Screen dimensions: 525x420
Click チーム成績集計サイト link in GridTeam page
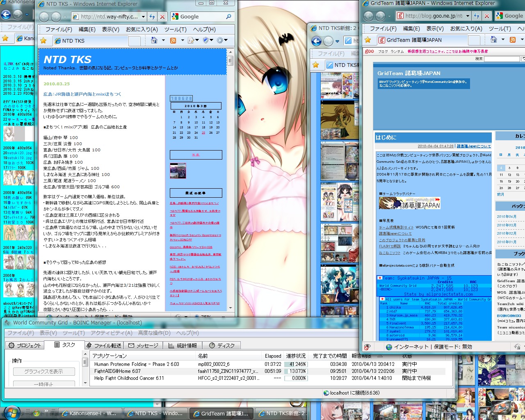click(396, 227)
